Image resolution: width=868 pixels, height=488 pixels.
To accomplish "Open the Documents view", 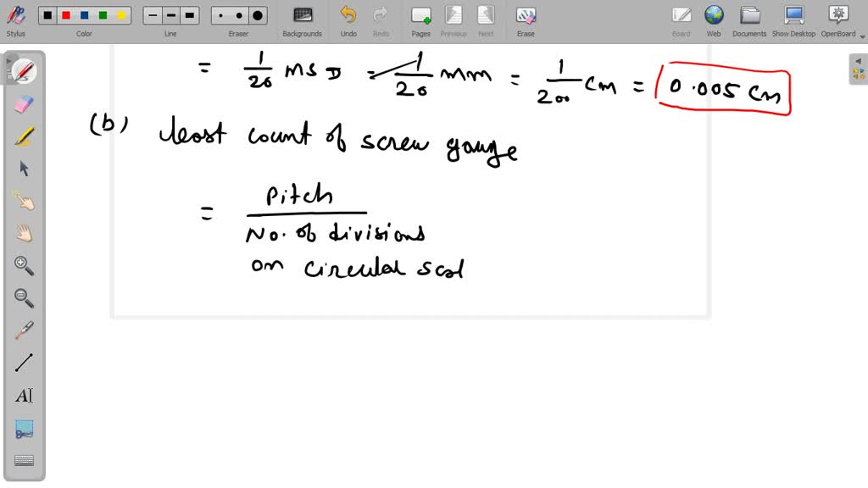I will click(x=749, y=17).
